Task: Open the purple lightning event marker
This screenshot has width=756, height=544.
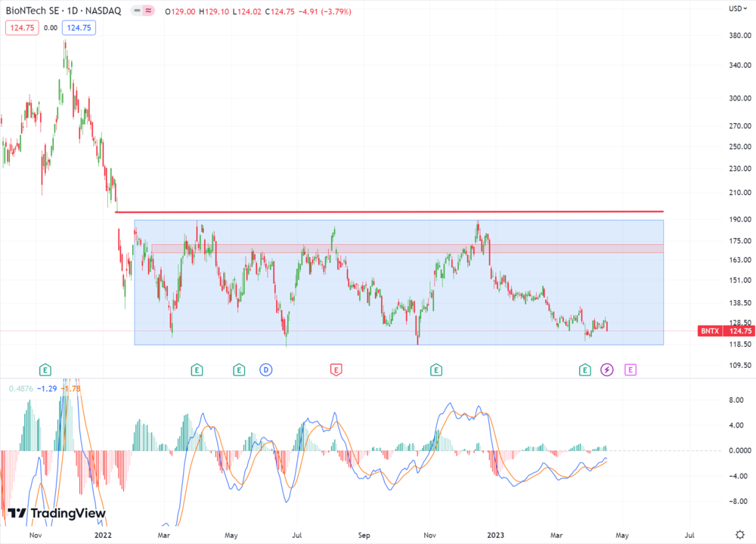Action: (607, 370)
